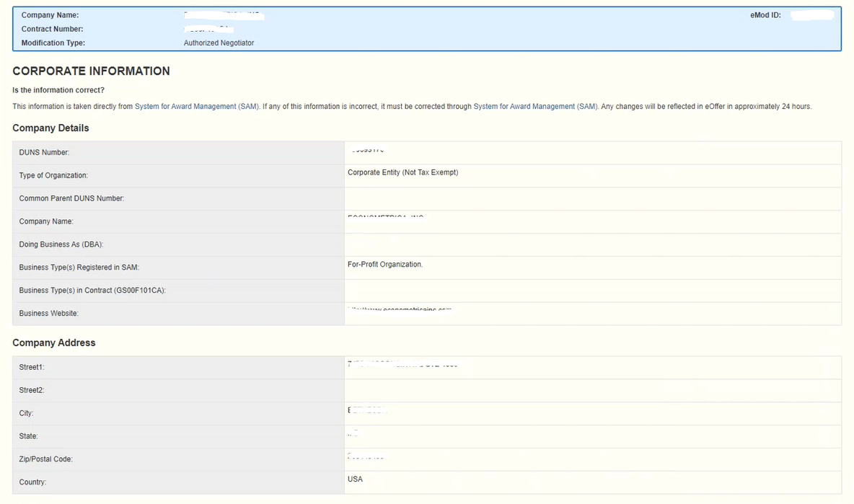The height and width of the screenshot is (504, 854).
Task: Open the second System for Award Management (SAM) link
Action: [536, 106]
